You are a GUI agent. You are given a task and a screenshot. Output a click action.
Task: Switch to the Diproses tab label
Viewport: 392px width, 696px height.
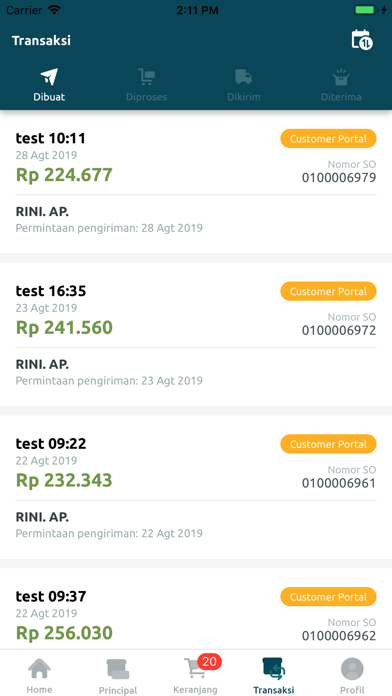click(146, 97)
